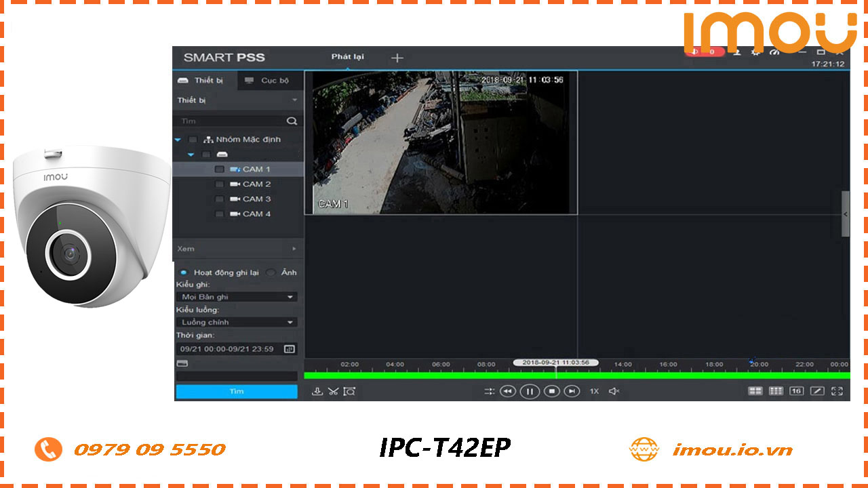Pause playback with the pause button

[530, 391]
